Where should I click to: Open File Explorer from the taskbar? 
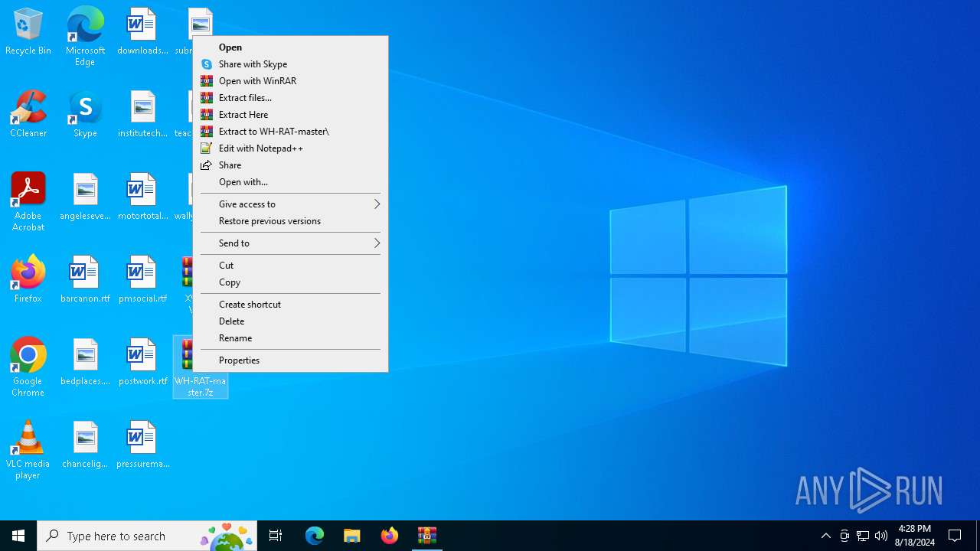pos(352,536)
